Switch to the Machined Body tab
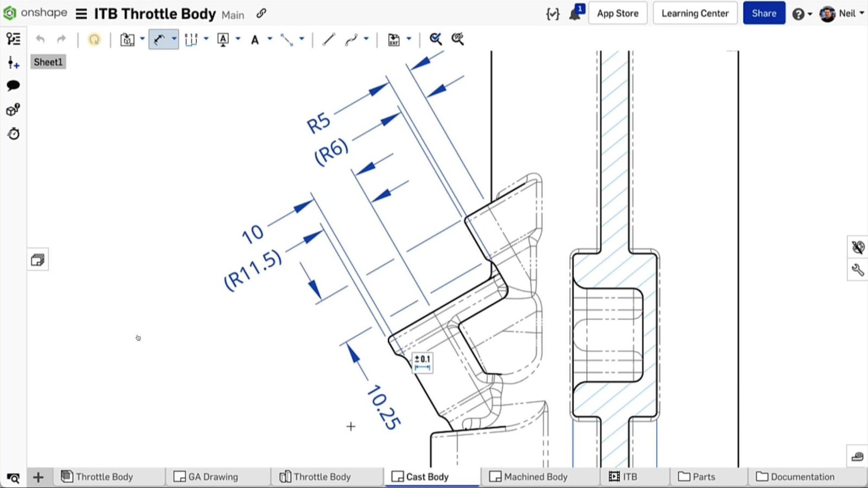Viewport: 868px width, 488px height. [x=529, y=477]
